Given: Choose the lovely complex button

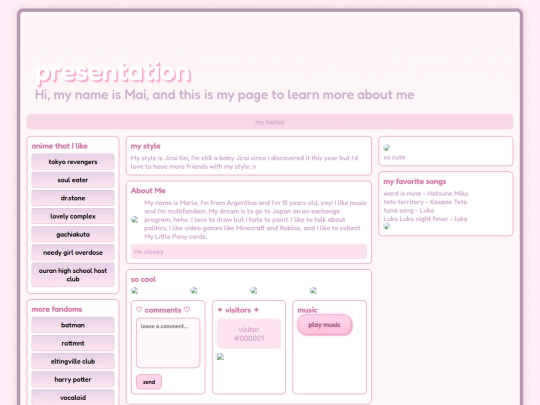Looking at the screenshot, I should [73, 216].
